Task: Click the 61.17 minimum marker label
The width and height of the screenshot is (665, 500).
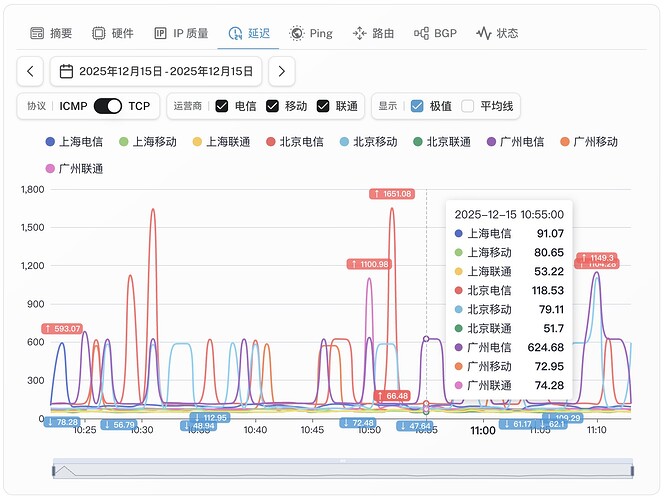Action: pyautogui.click(x=517, y=424)
